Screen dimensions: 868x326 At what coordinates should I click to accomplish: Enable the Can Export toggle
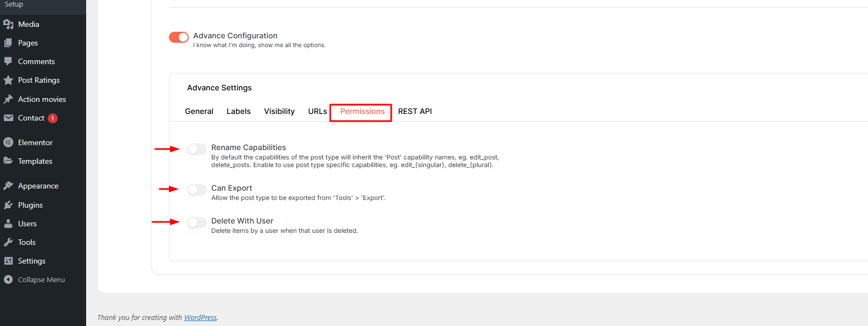[x=197, y=190]
